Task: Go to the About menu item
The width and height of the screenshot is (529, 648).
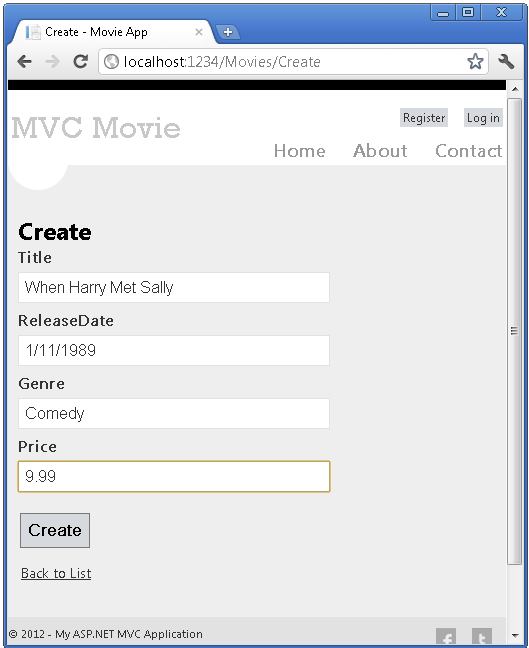Action: pyautogui.click(x=380, y=151)
